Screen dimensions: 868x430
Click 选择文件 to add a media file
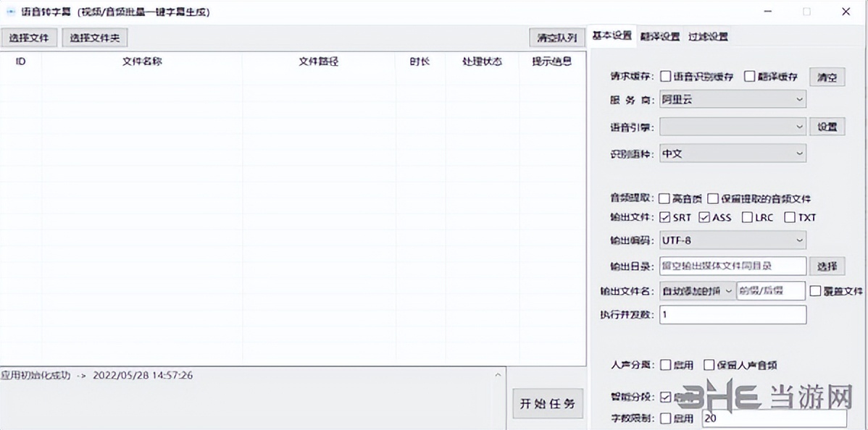[x=29, y=37]
